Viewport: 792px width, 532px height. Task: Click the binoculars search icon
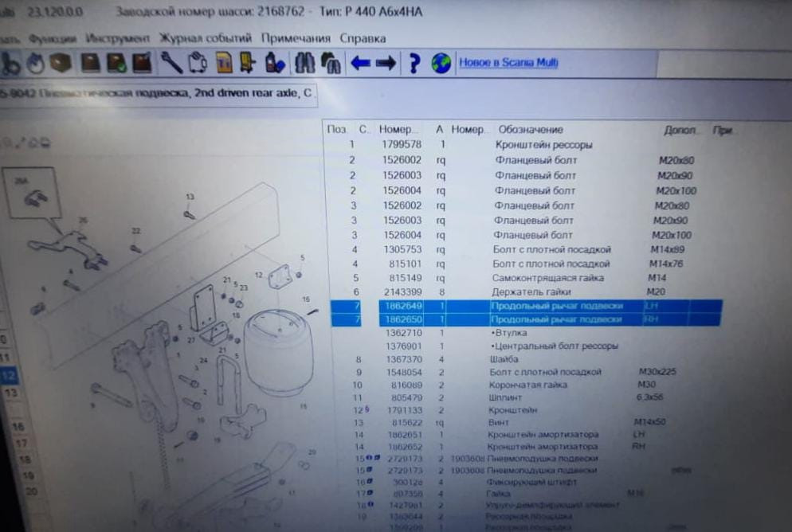[304, 64]
